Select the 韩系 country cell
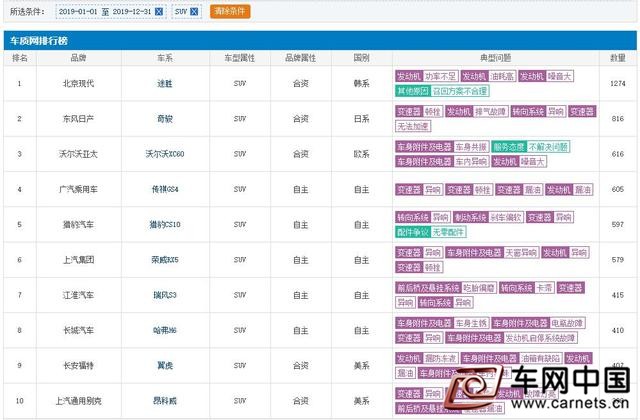 362,84
